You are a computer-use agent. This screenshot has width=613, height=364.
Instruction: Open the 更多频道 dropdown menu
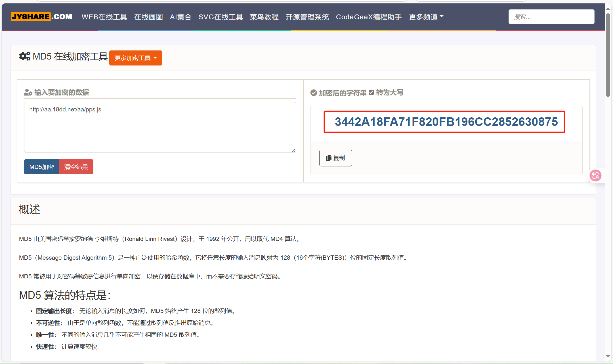click(426, 17)
